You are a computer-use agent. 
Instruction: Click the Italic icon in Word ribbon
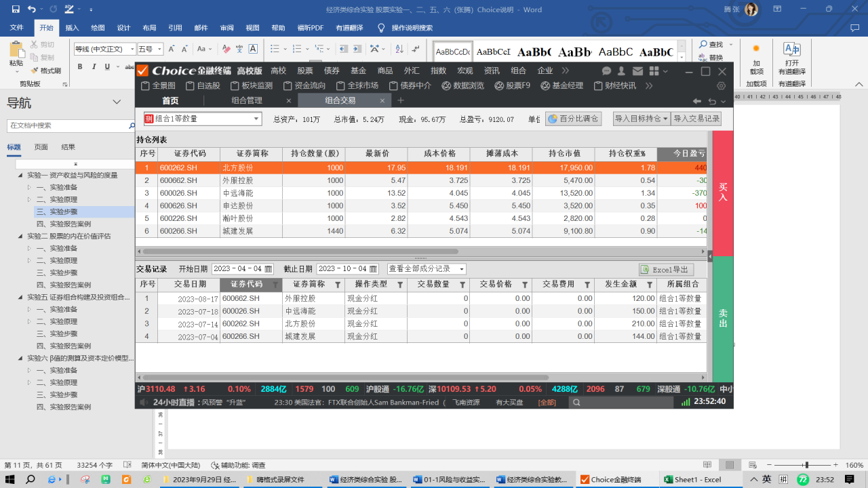pyautogui.click(x=94, y=66)
